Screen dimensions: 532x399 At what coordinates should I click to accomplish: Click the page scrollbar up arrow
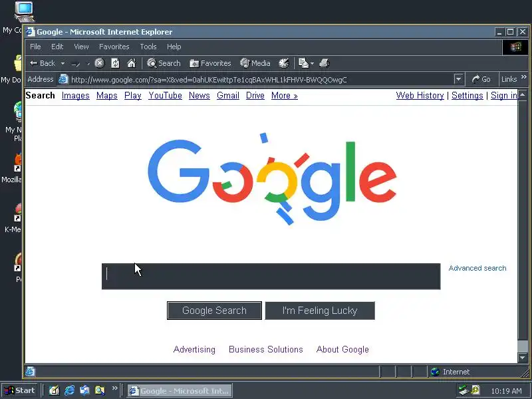coord(523,94)
